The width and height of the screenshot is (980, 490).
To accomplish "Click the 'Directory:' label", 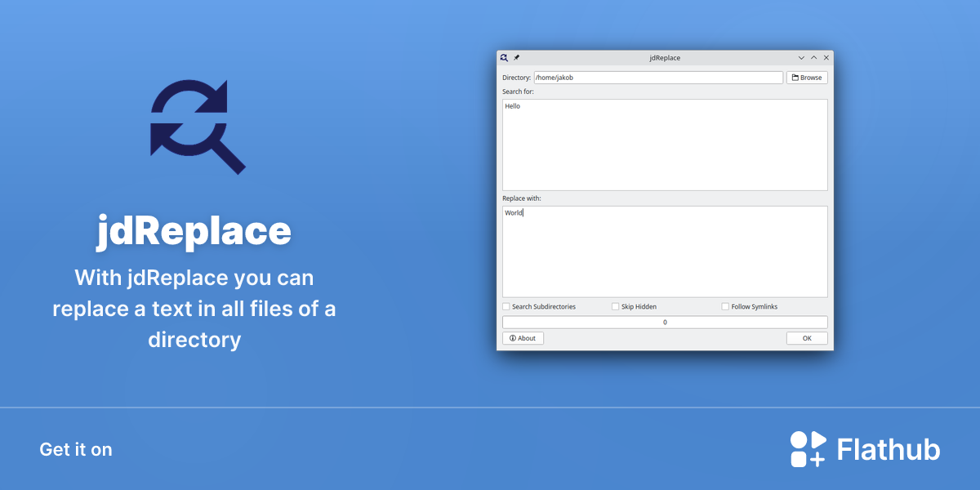I will pos(516,78).
